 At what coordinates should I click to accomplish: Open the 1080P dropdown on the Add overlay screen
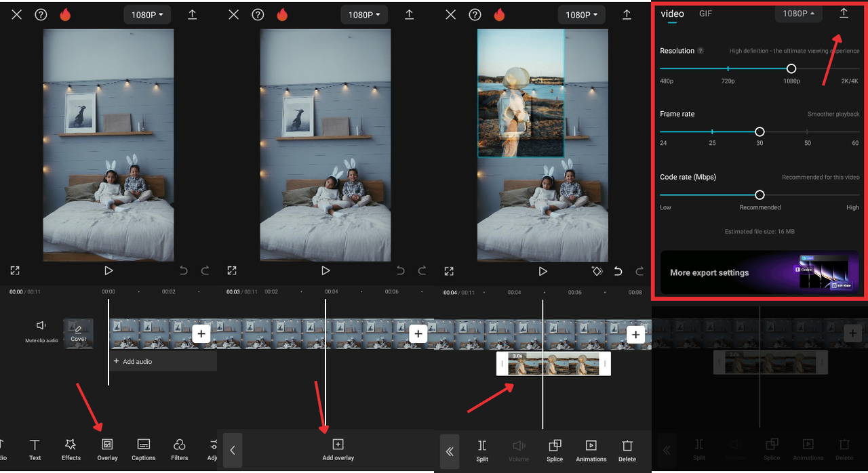(364, 15)
